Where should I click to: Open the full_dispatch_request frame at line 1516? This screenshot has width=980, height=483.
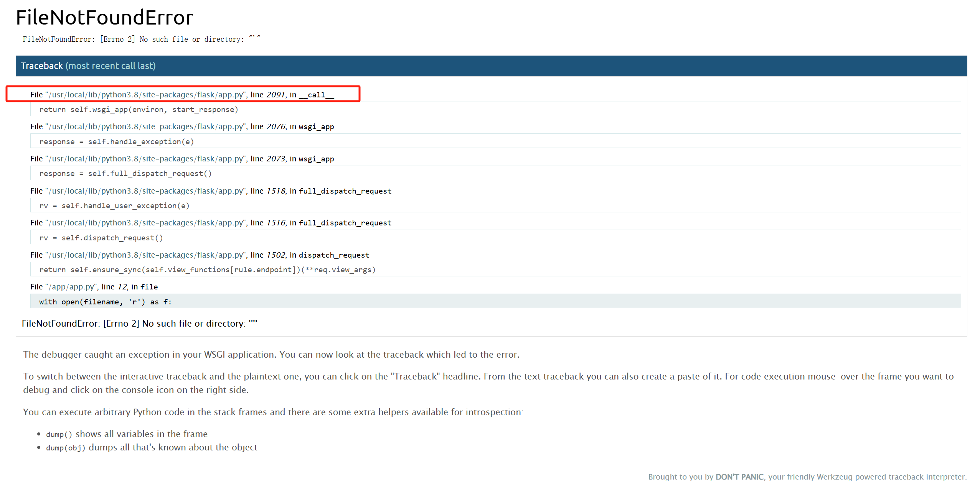[x=211, y=223]
